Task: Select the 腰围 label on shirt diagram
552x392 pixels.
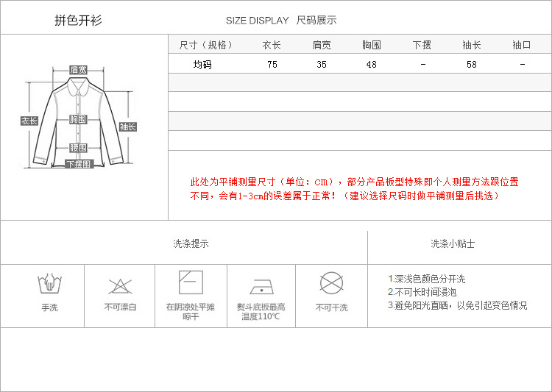Action: 78,148
